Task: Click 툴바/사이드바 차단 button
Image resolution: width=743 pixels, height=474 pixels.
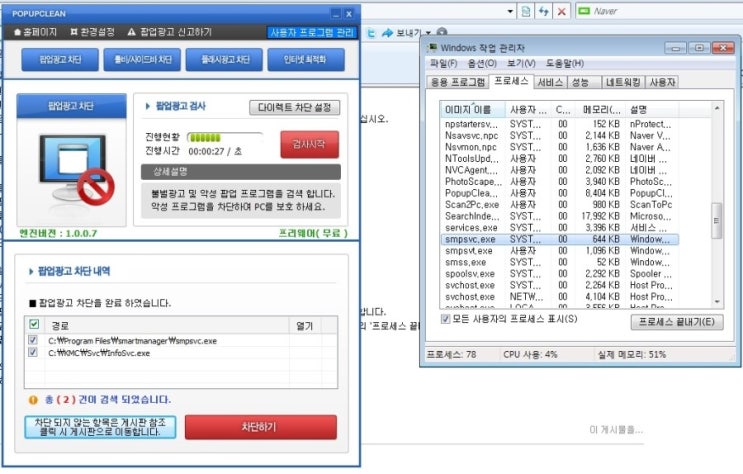Action: (142, 60)
